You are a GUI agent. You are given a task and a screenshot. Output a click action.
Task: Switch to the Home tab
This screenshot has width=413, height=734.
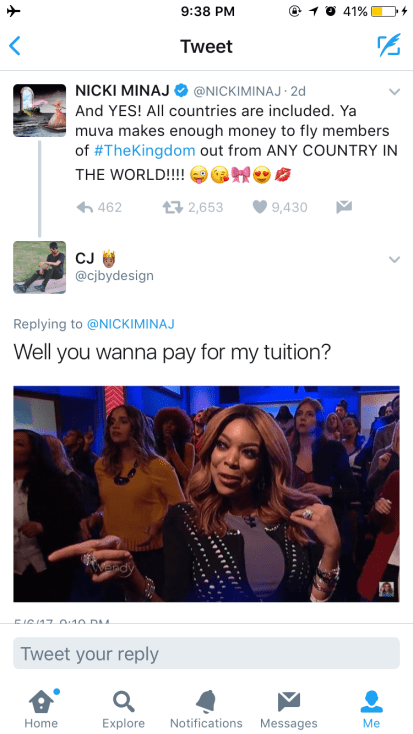41,709
